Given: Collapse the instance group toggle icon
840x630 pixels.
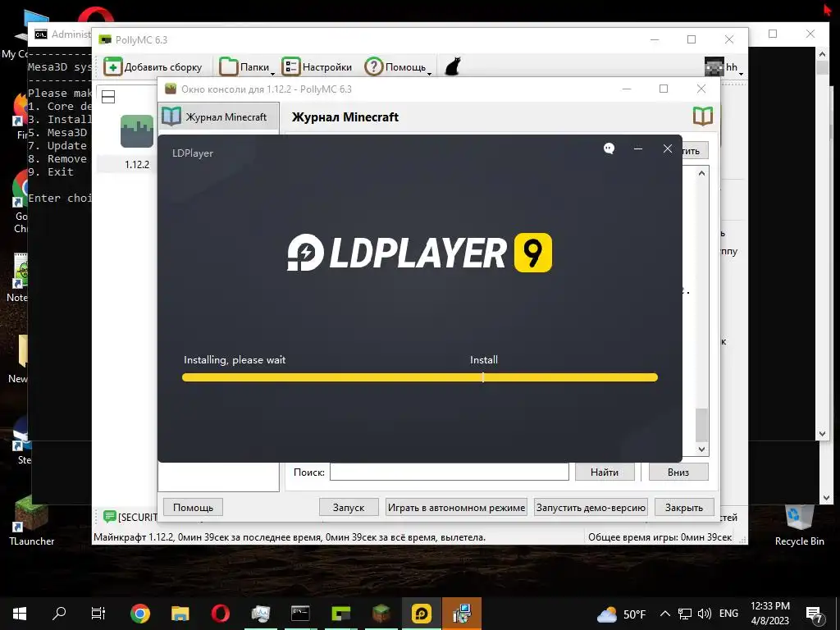Looking at the screenshot, I should point(108,97).
